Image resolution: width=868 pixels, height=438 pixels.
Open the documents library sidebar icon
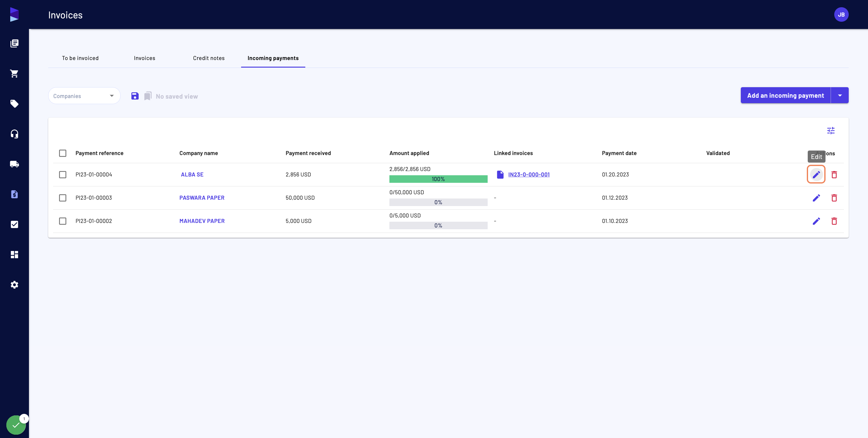[14, 43]
